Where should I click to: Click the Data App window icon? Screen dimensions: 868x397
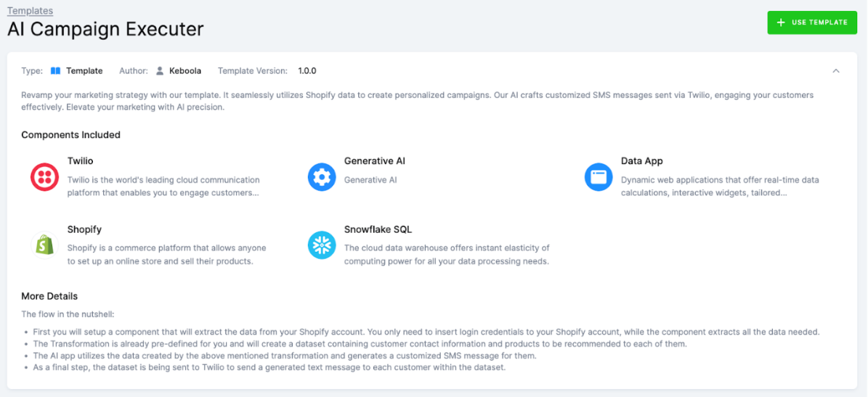599,177
